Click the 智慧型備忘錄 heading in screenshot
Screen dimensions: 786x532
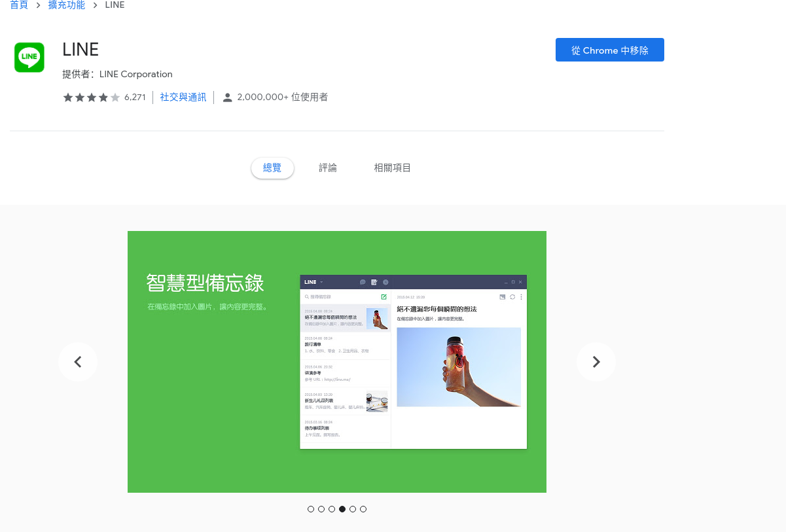click(205, 283)
